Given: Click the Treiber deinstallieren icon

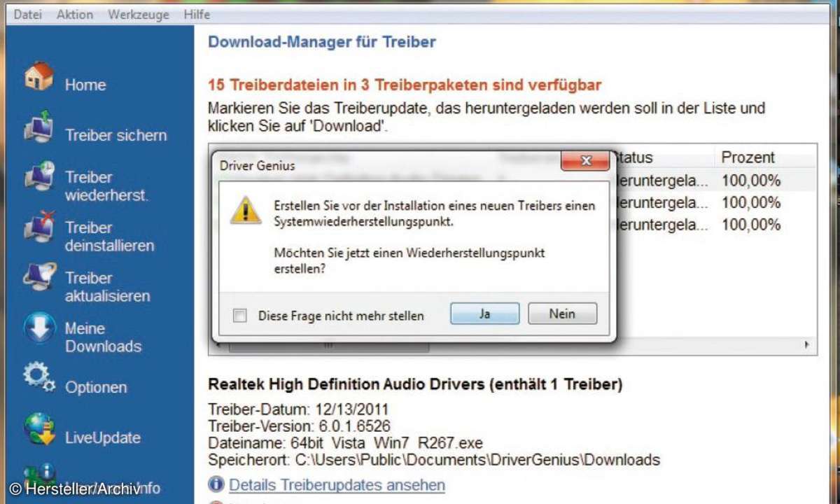Looking at the screenshot, I should [x=38, y=227].
